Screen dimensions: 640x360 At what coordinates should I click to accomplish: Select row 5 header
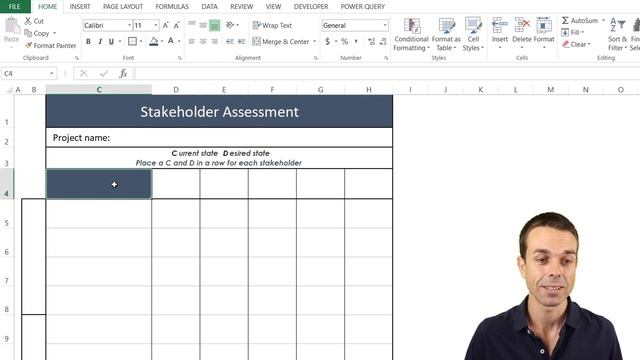[7, 214]
